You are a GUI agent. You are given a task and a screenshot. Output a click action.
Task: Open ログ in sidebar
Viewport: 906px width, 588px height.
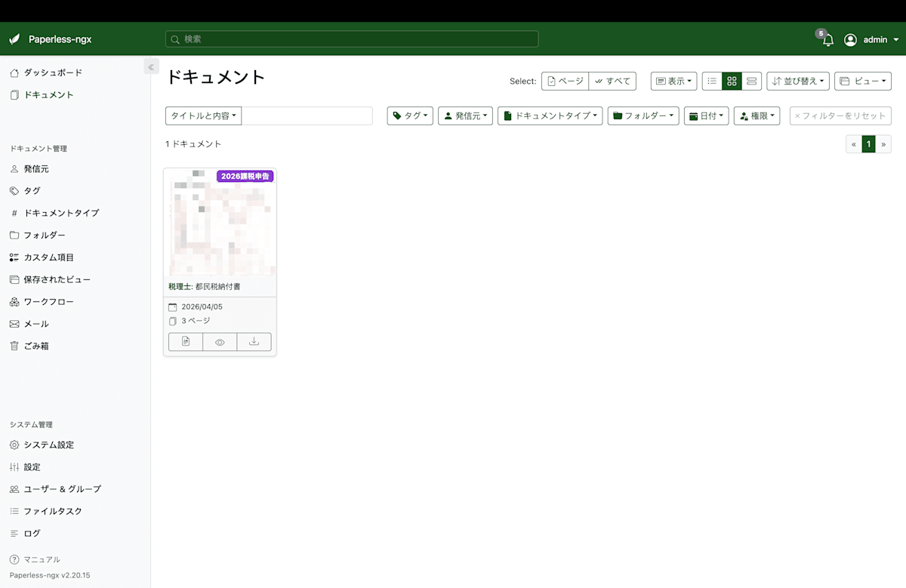click(x=25, y=533)
